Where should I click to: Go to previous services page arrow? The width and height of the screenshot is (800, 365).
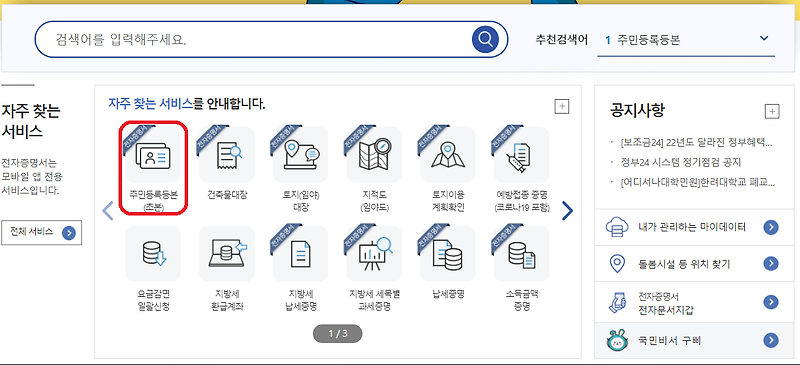coord(108,210)
